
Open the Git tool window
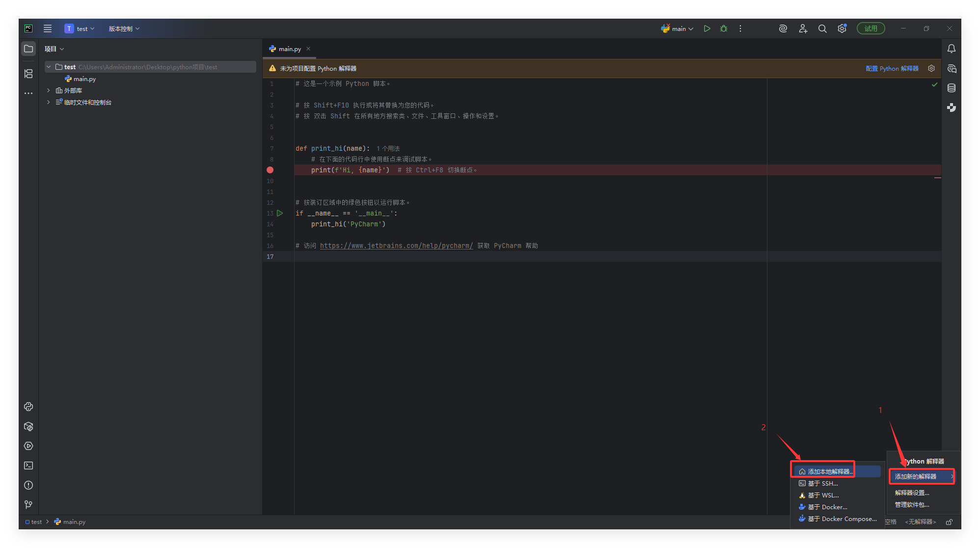[x=28, y=505]
